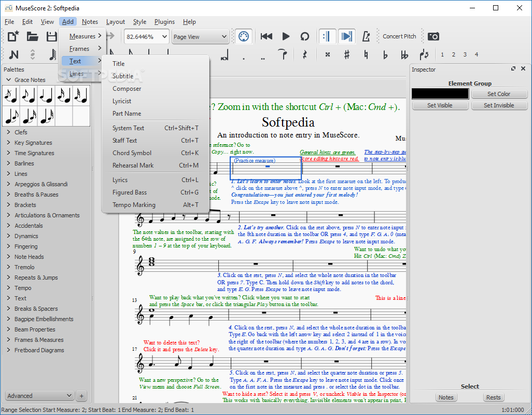
Task: Open the Page View dropdown
Action: [x=200, y=36]
